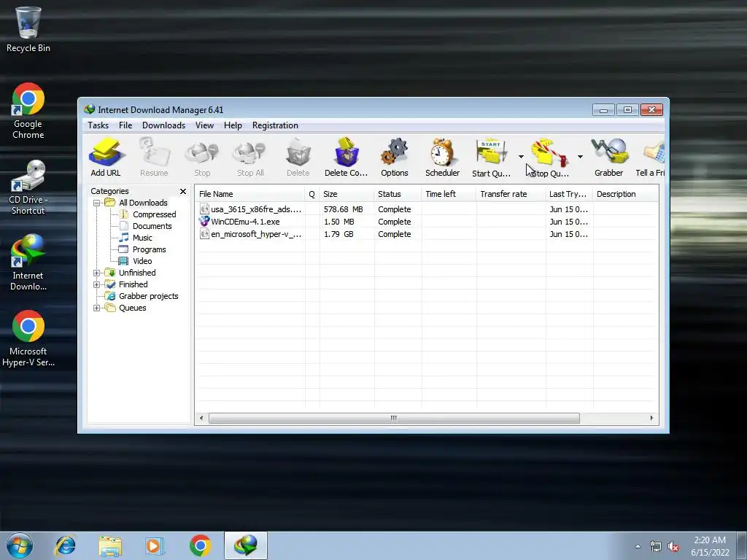Click the Stop Queue toolbar icon

(550, 157)
